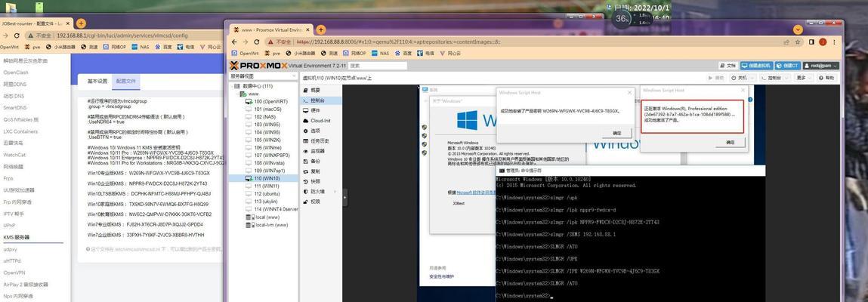The image size is (868, 302).
Task: Open a new tab in the Proxmox browser window
Action: [x=320, y=29]
